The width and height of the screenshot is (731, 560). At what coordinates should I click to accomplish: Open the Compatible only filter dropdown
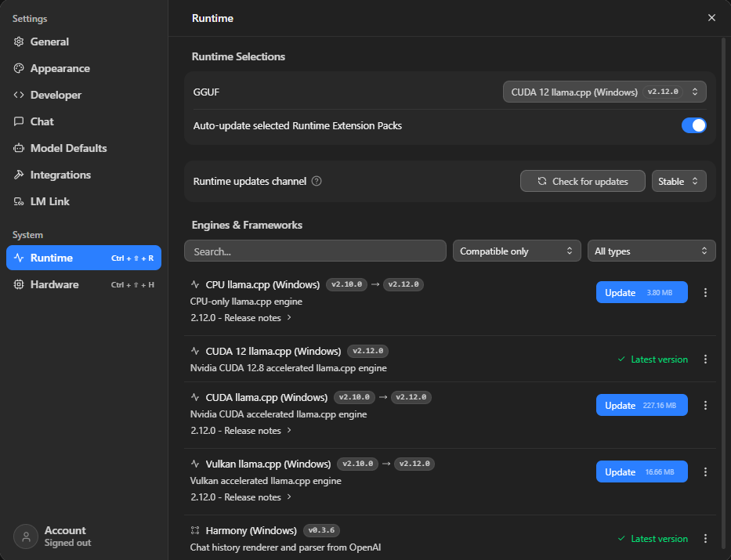pos(516,251)
